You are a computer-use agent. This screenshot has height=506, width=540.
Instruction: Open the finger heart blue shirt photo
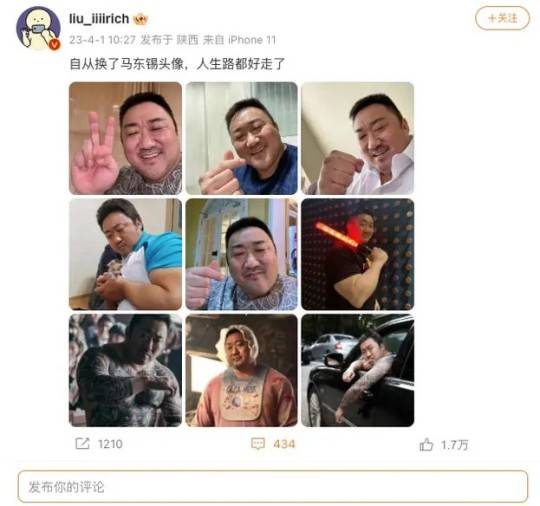(x=241, y=138)
